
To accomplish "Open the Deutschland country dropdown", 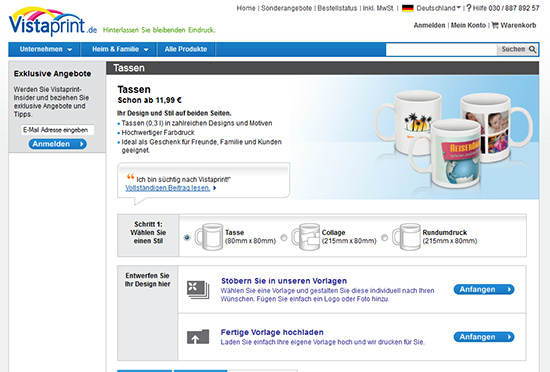I will click(x=438, y=8).
